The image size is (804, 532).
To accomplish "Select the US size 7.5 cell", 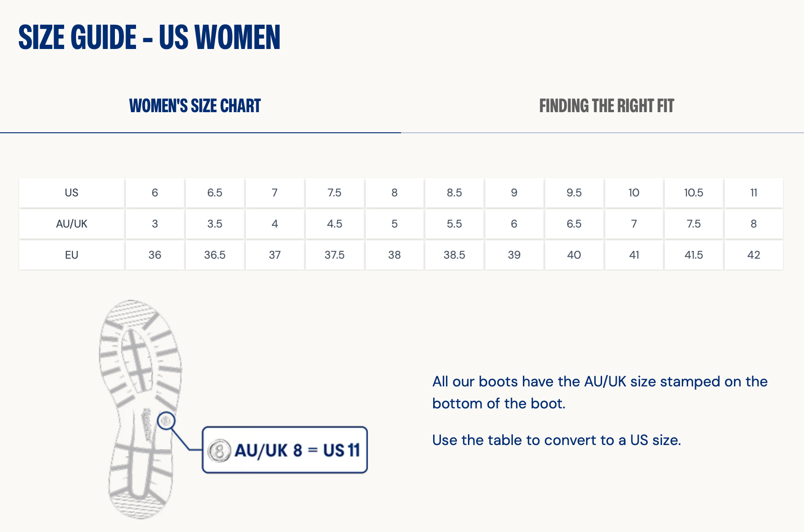I will click(334, 193).
